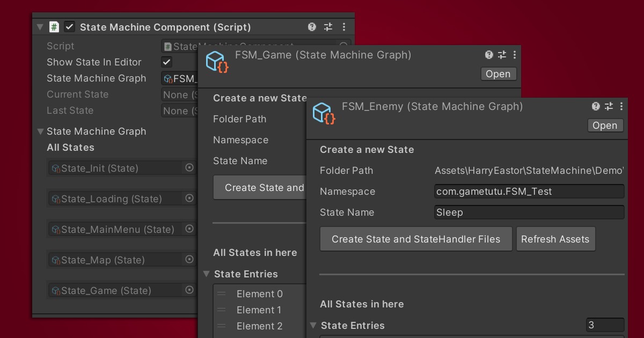The width and height of the screenshot is (644, 338).
Task: Click the help icon on State Machine Component header
Action: point(312,26)
